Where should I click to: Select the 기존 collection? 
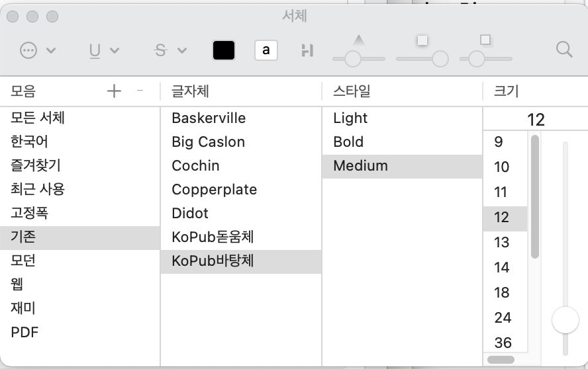tap(80, 237)
